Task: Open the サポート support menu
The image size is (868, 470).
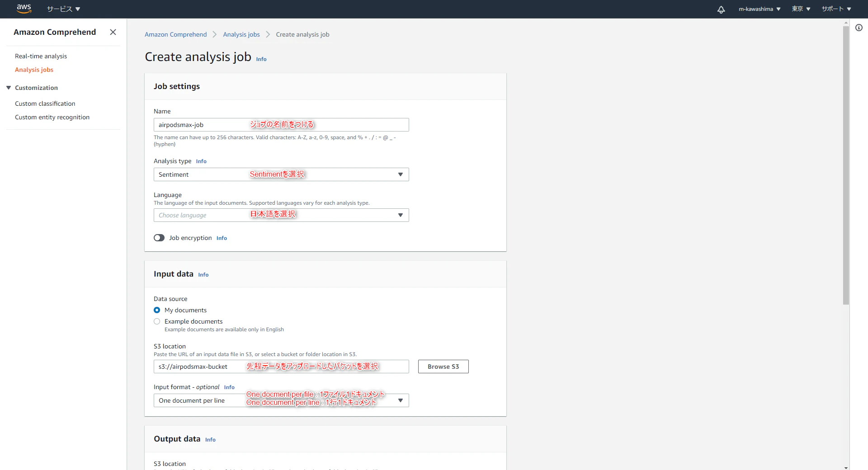Action: point(836,9)
